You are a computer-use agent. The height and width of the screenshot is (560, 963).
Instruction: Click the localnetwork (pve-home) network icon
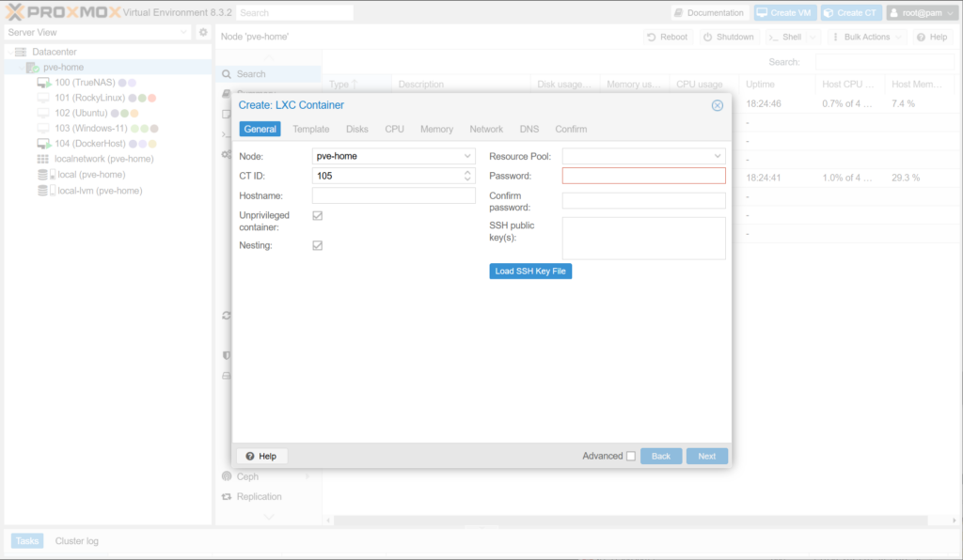point(43,159)
